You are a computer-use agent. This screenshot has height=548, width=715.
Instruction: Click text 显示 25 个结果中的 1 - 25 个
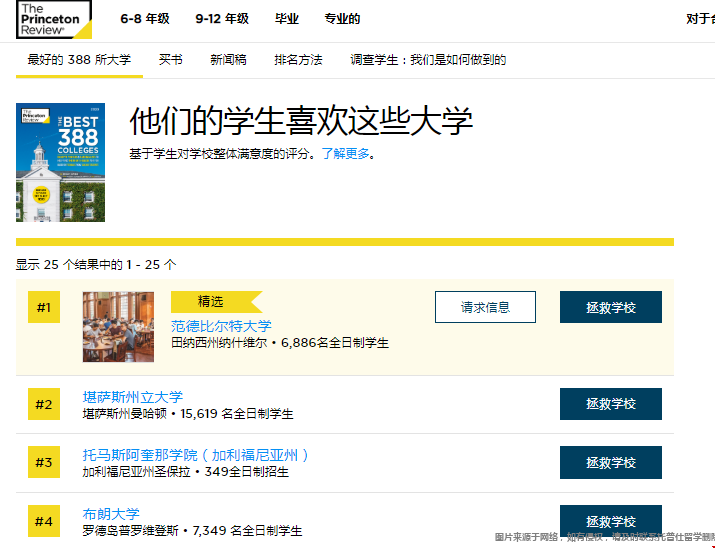click(x=96, y=264)
